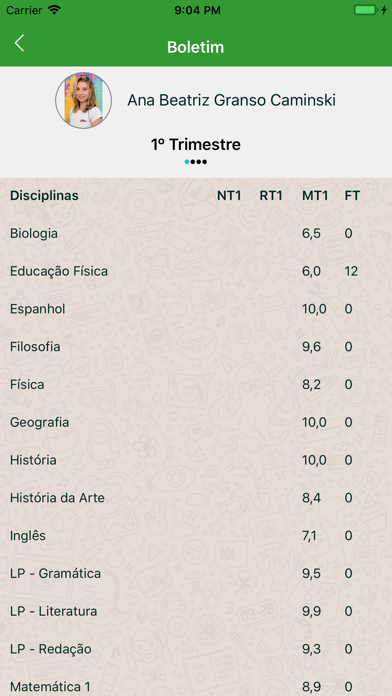This screenshot has width=392, height=696.
Task: Tap the back arrow icon
Action: [x=19, y=43]
